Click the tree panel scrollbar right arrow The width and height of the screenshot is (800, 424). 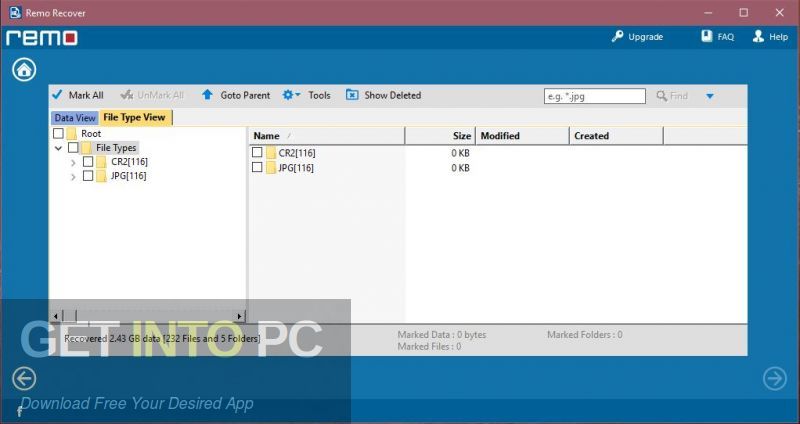coord(239,316)
